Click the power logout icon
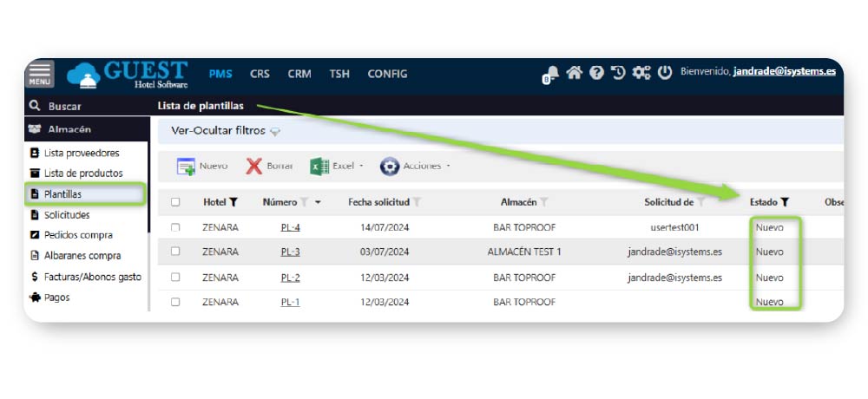Image resolution: width=868 pixels, height=399 pixels. pyautogui.click(x=665, y=73)
